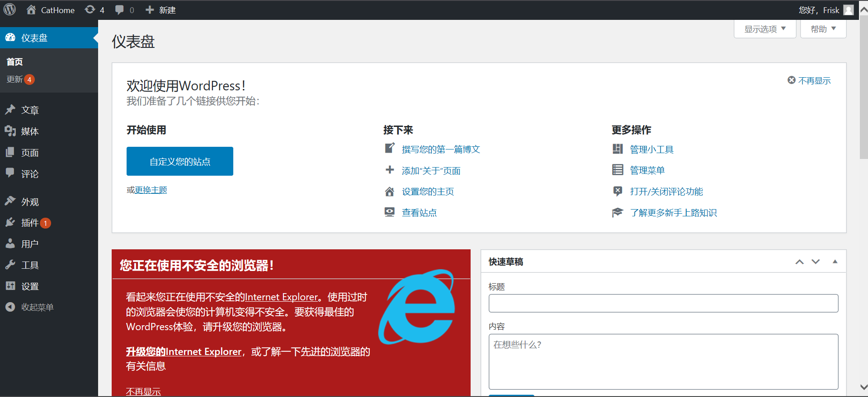Open 设置 menu label in sidebar
Viewport: 868px width, 397px height.
pyautogui.click(x=30, y=286)
